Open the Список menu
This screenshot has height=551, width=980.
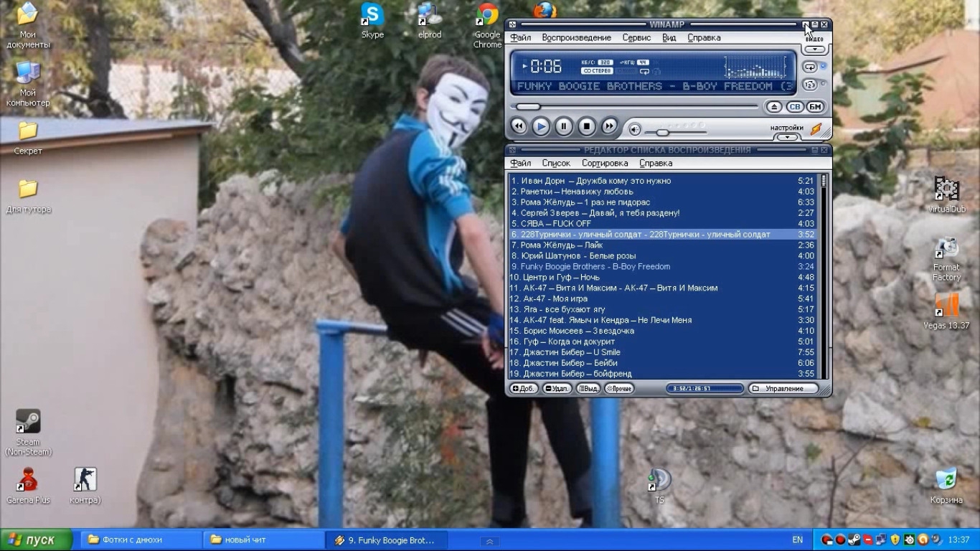tap(556, 163)
